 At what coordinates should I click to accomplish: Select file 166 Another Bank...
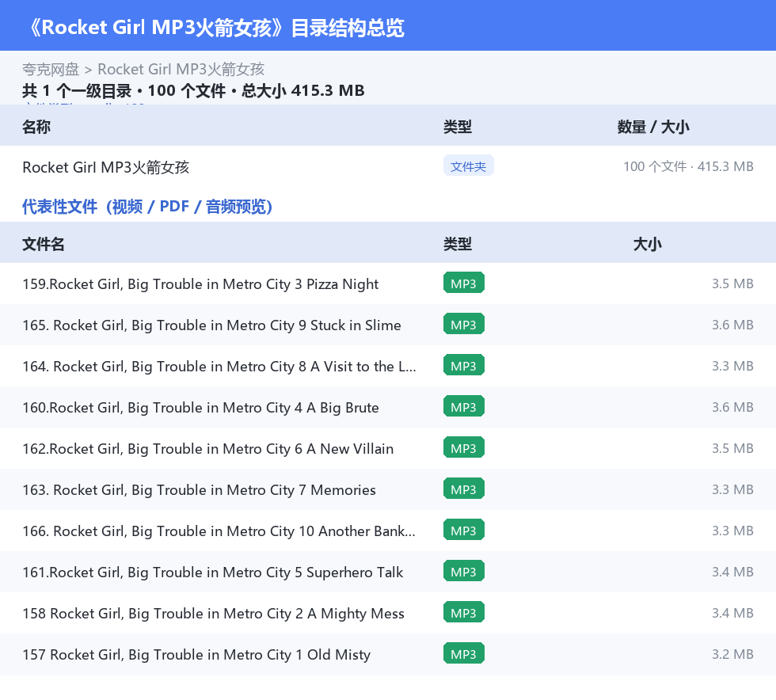click(219, 531)
